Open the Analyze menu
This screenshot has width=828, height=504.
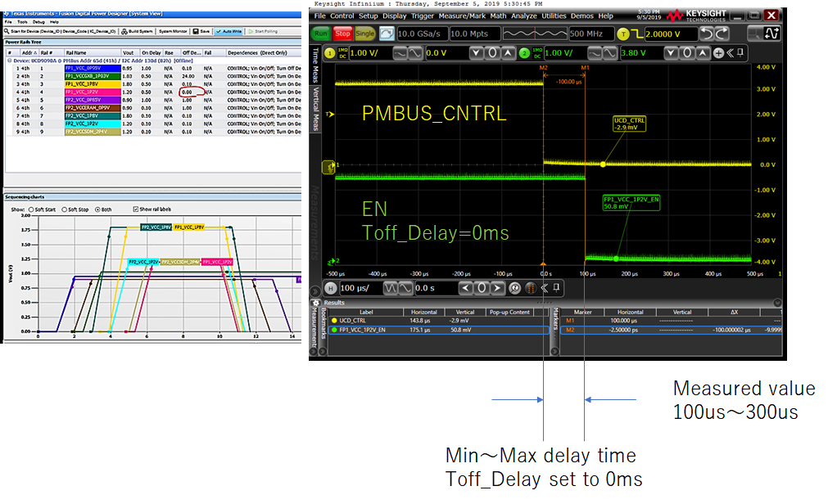(524, 16)
